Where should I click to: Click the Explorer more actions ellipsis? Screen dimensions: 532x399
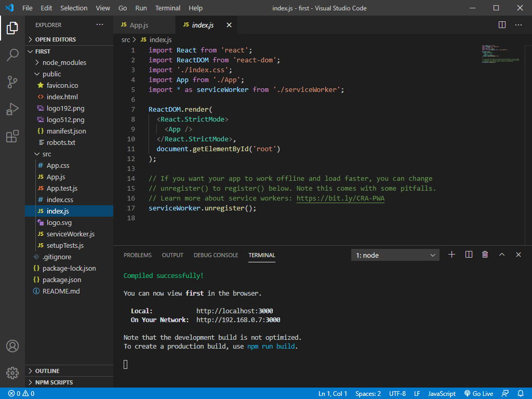(99, 25)
